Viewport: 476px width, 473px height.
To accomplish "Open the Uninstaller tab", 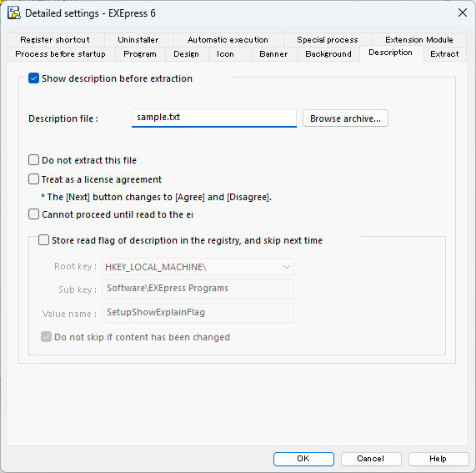I will [x=138, y=40].
